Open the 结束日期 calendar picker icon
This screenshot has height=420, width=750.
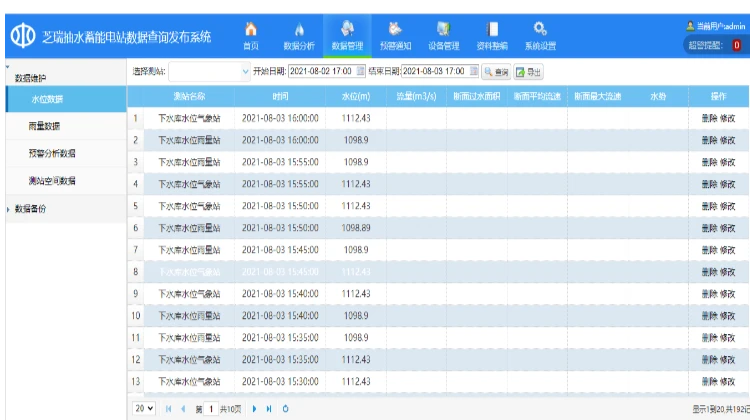tap(474, 71)
